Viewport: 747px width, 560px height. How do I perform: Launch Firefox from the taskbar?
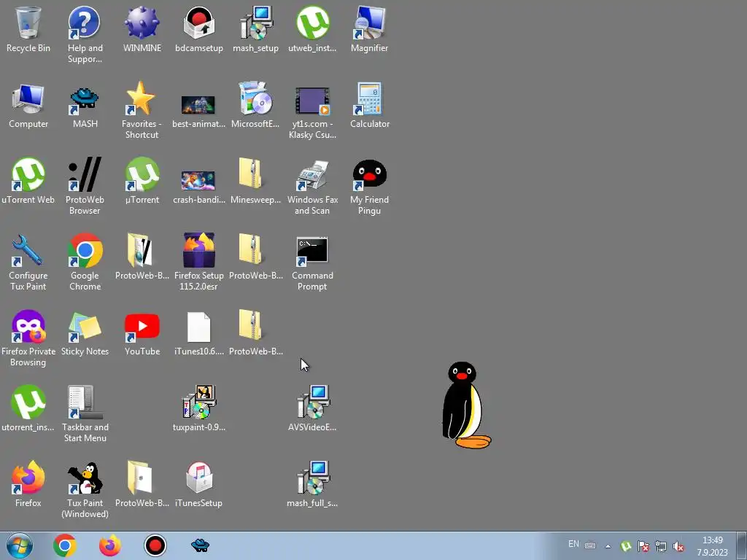click(109, 545)
